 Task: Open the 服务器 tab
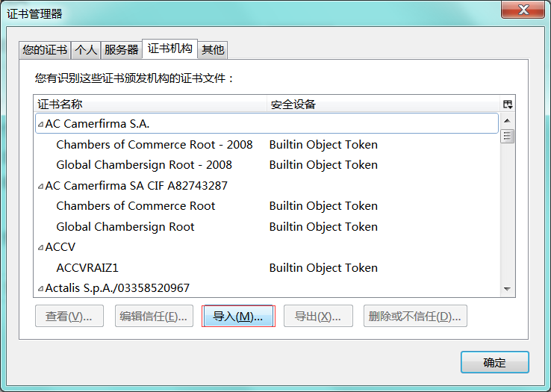[121, 49]
